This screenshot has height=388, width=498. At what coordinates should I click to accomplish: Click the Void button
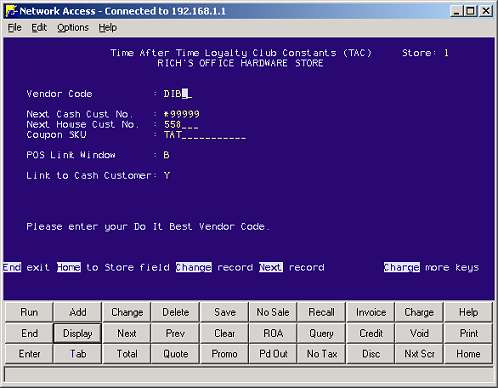419,333
